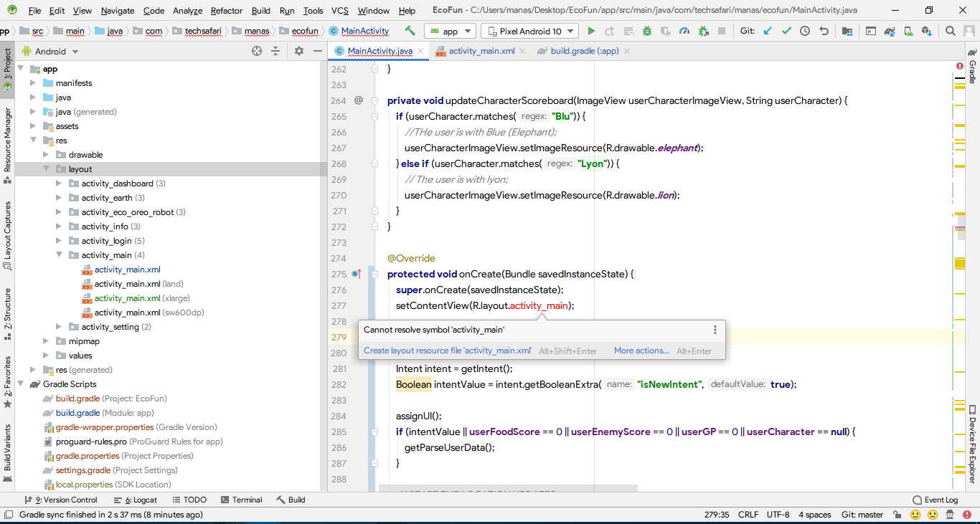The height and width of the screenshot is (524, 980).
Task: Open the profiler gauge icon
Action: (x=684, y=31)
